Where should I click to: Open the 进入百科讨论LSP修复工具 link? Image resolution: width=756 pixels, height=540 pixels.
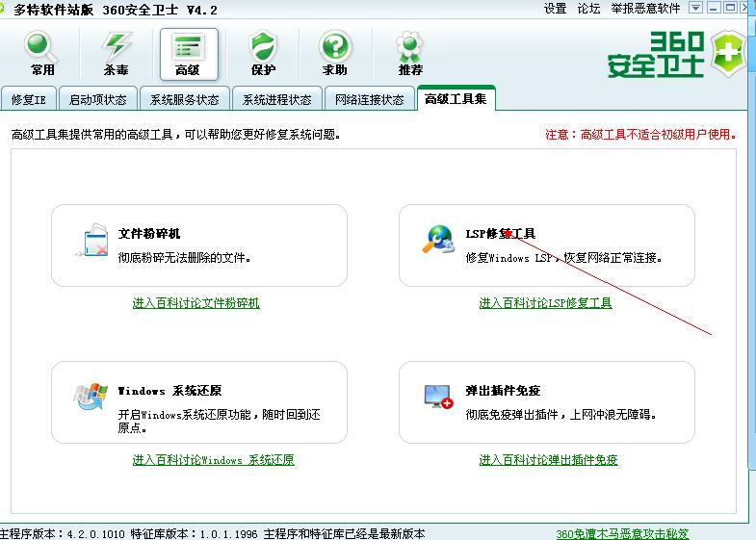tap(545, 303)
